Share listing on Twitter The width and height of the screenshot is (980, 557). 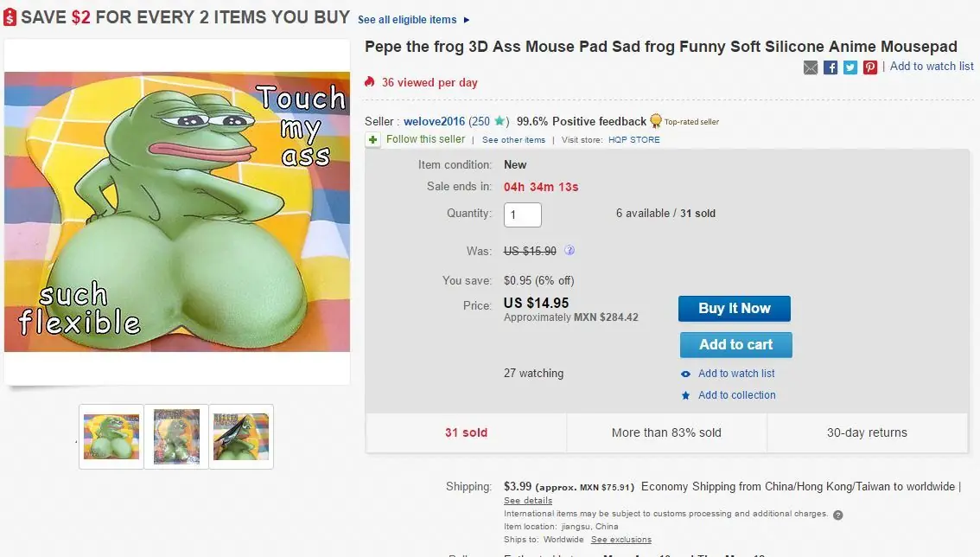[850, 67]
